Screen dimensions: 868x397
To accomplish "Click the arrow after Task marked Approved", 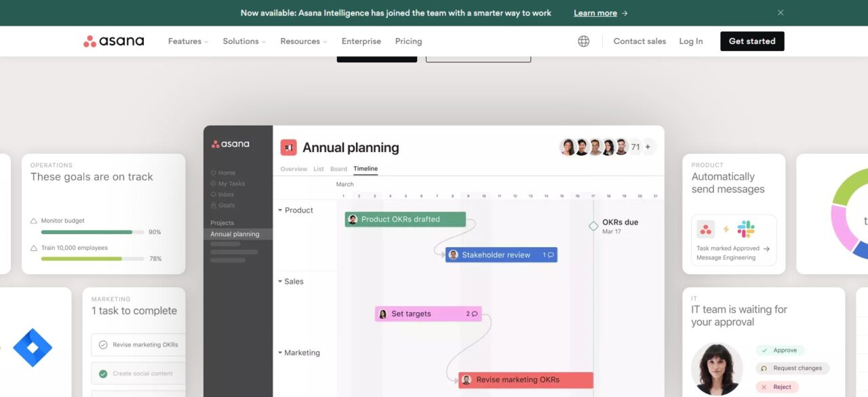I will tap(766, 248).
